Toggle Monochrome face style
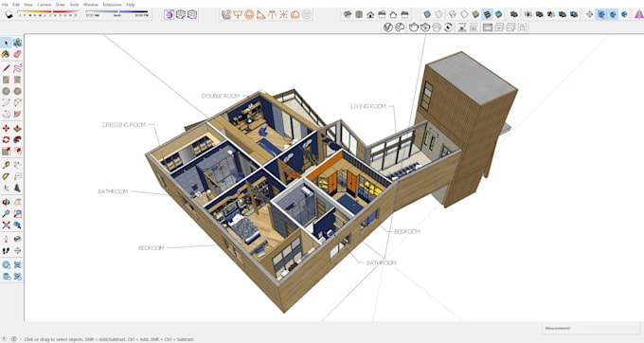 [x=498, y=14]
